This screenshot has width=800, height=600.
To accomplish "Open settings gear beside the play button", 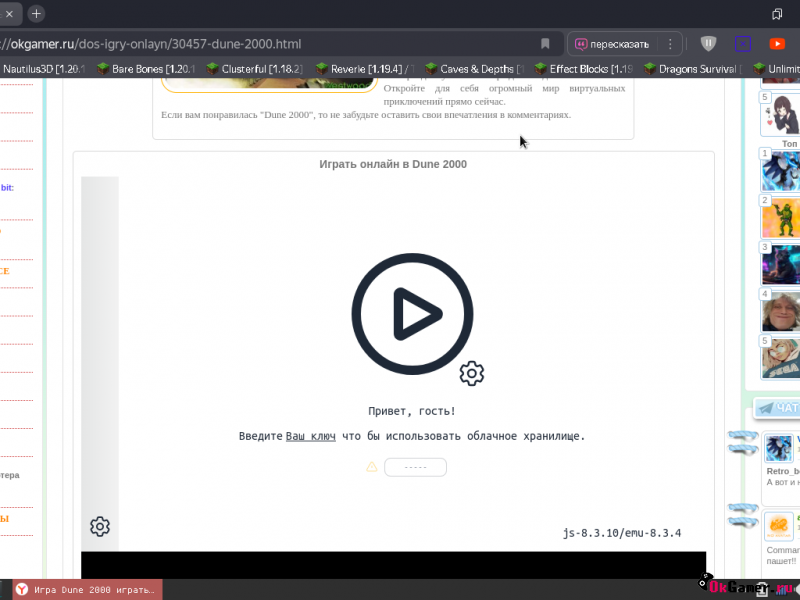I will coord(471,373).
